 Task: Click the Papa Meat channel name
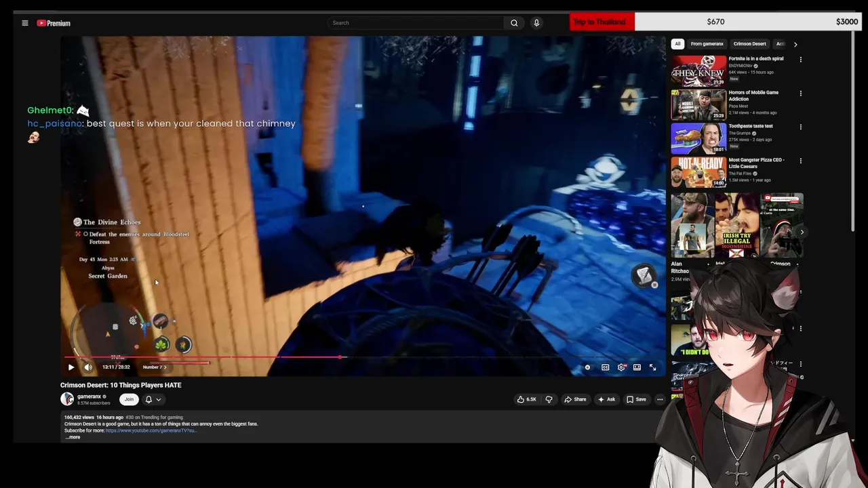point(739,106)
